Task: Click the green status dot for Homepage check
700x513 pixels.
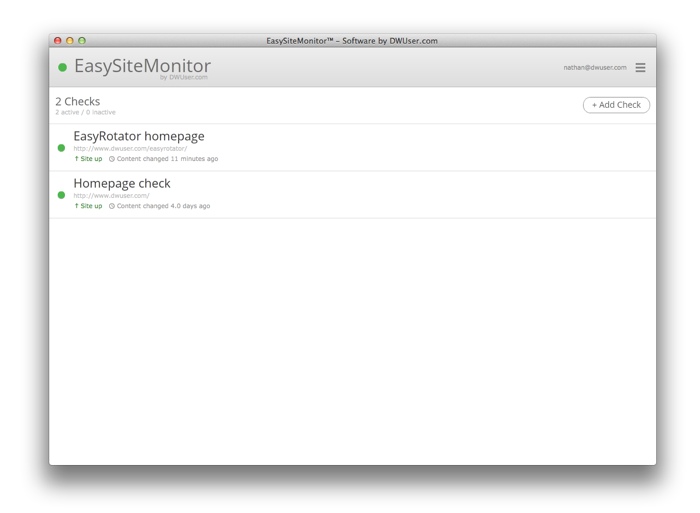Action: tap(61, 195)
